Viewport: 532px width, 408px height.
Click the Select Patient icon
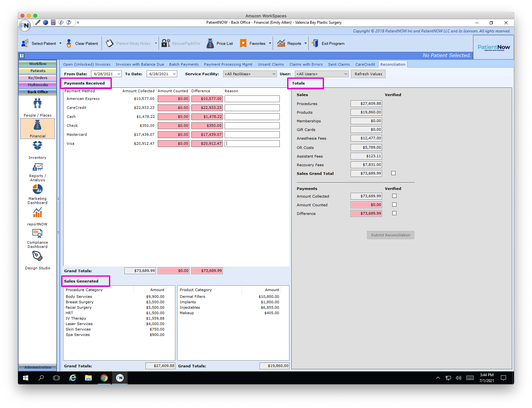point(25,43)
